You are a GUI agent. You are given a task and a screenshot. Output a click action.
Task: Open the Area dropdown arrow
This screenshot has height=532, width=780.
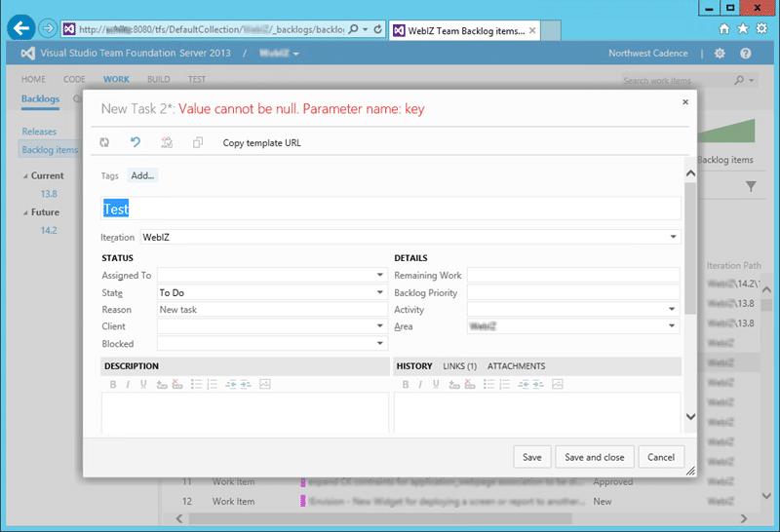point(672,326)
